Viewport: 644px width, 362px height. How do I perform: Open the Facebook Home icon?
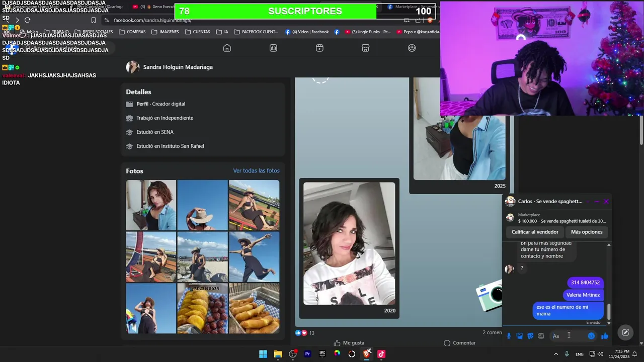(227, 48)
